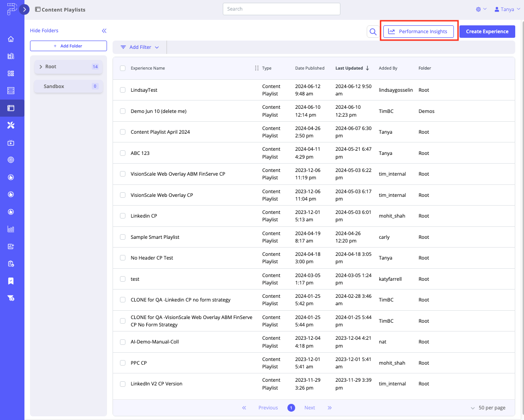Screen dimensions: 524x420
Task: Click the carly Added By cell
Action: coord(384,237)
